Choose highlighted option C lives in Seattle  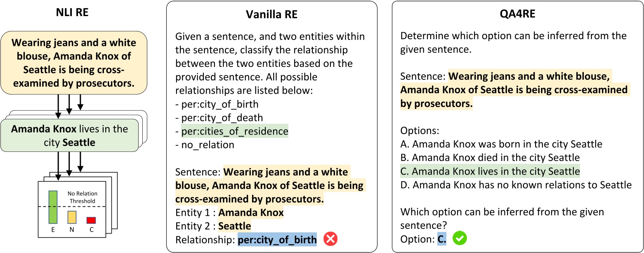coord(490,171)
